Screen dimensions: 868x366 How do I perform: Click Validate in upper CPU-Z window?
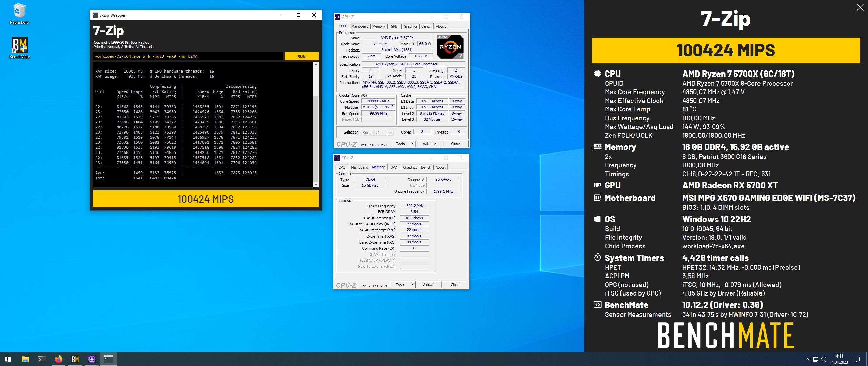click(x=429, y=144)
